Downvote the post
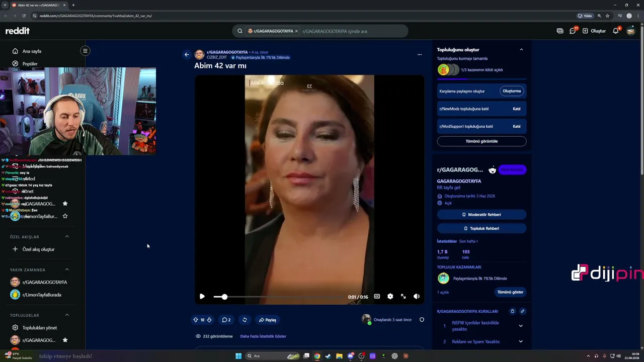The image size is (644, 362). 209,320
